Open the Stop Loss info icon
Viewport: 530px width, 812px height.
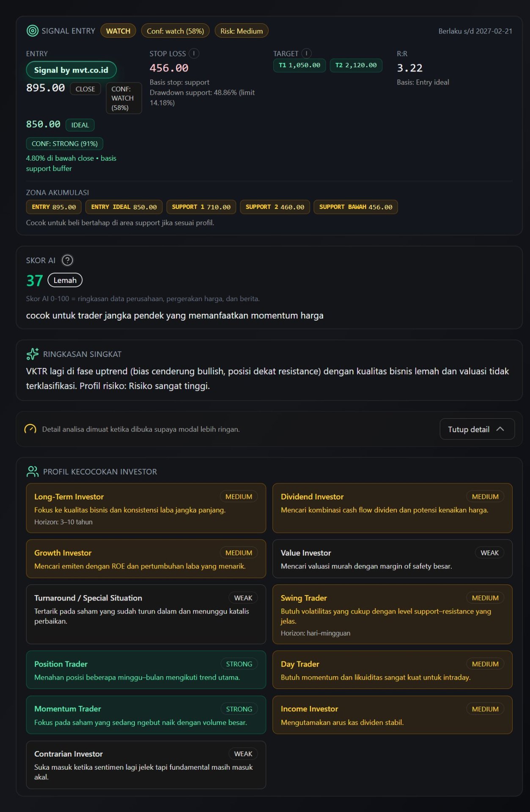194,53
